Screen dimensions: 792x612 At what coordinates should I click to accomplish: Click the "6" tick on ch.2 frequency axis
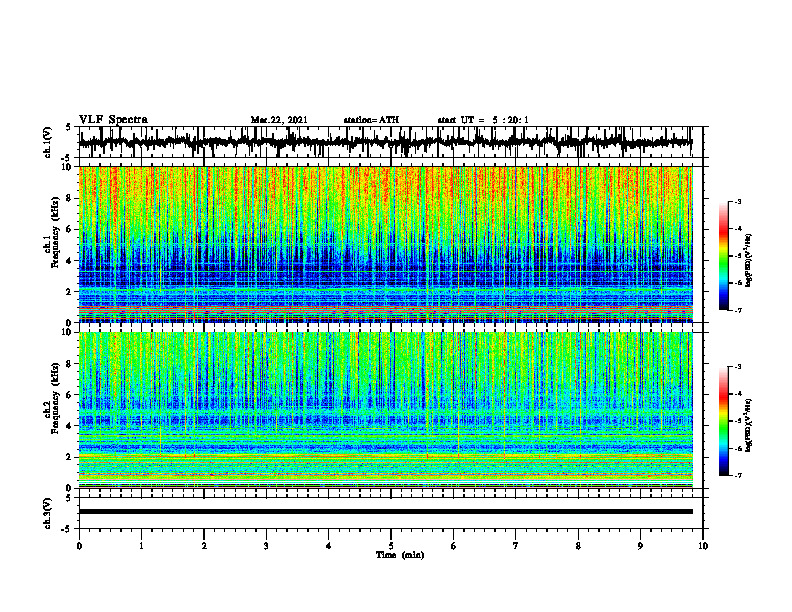pyautogui.click(x=70, y=395)
